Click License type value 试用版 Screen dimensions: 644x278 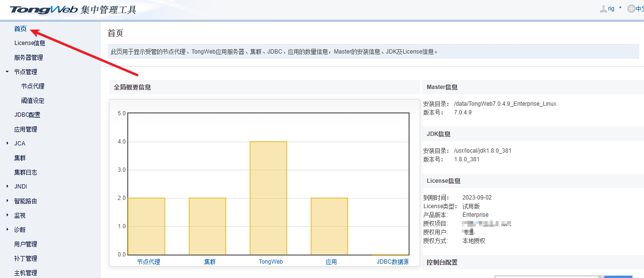[471, 206]
